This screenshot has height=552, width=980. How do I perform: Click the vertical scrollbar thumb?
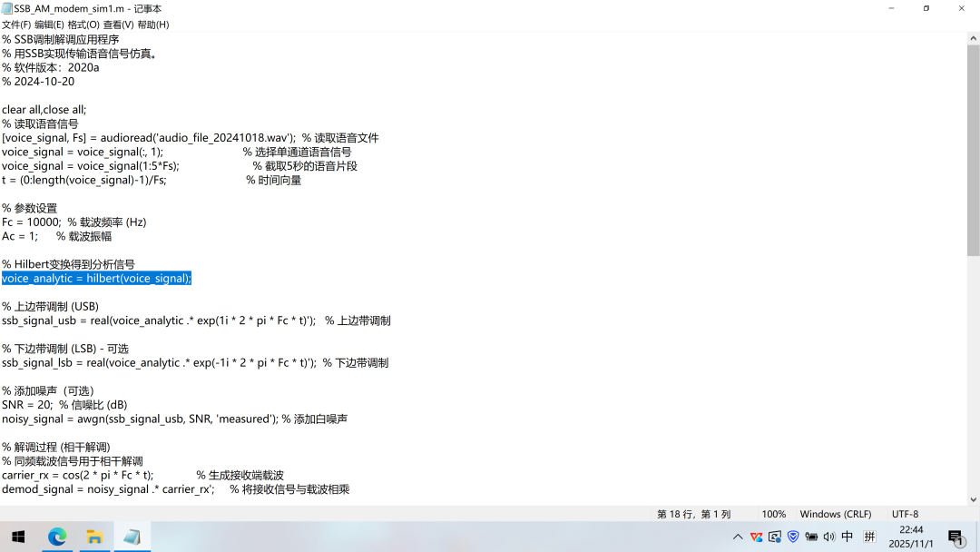[973, 150]
